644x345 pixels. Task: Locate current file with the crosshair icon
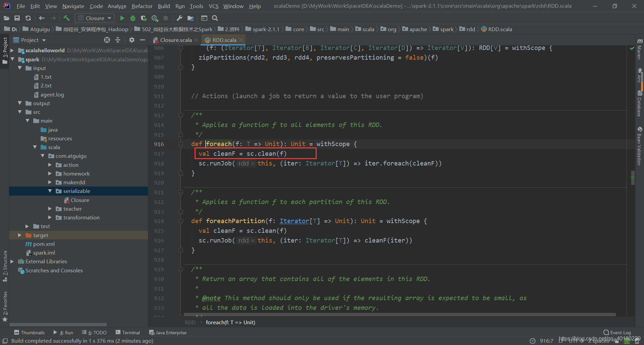pos(107,40)
